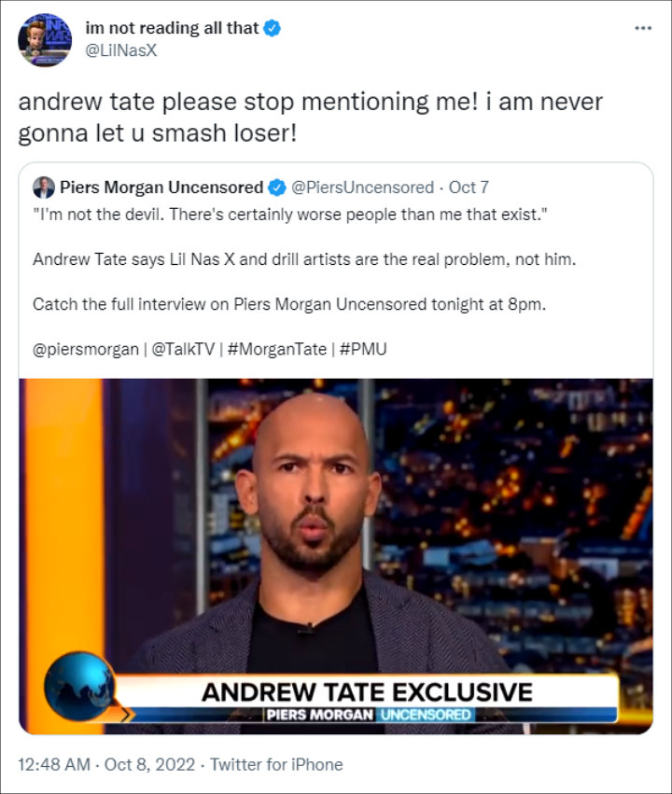The image size is (672, 794).
Task: Open the #MorganTate hashtag
Action: [x=277, y=349]
